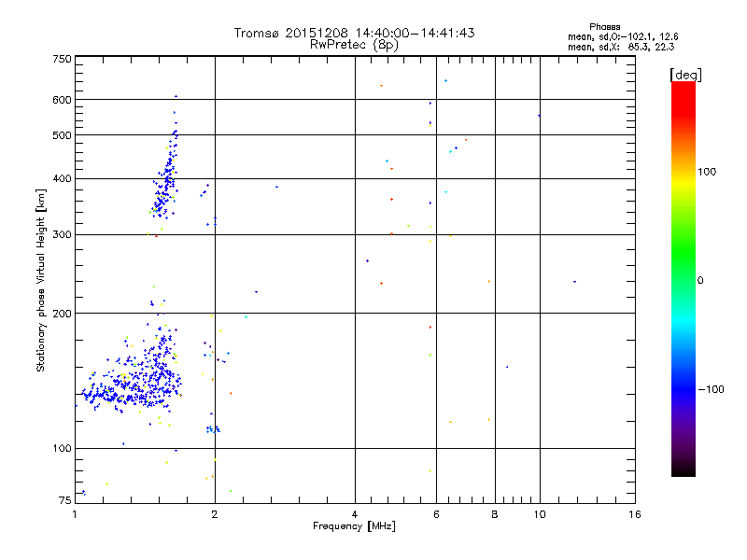
Task: Click the '-100' colorbar tick label
Action: (711, 389)
